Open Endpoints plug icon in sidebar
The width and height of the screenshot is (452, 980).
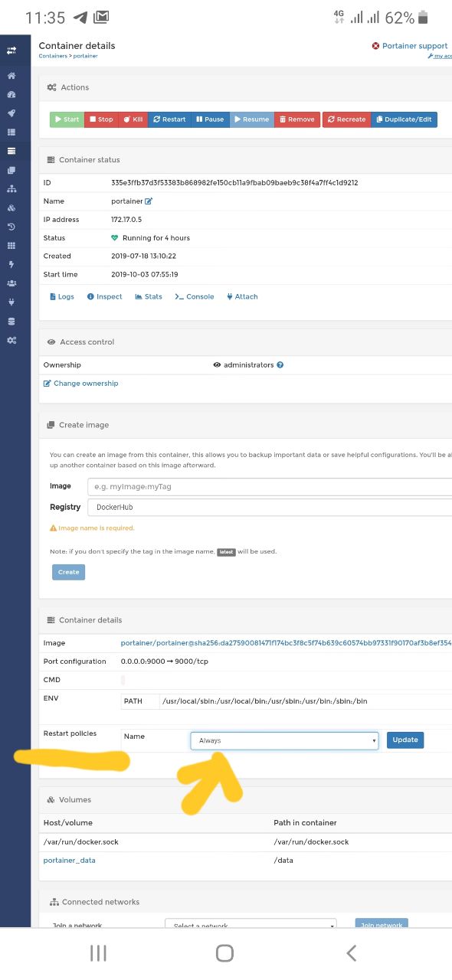pos(11,302)
